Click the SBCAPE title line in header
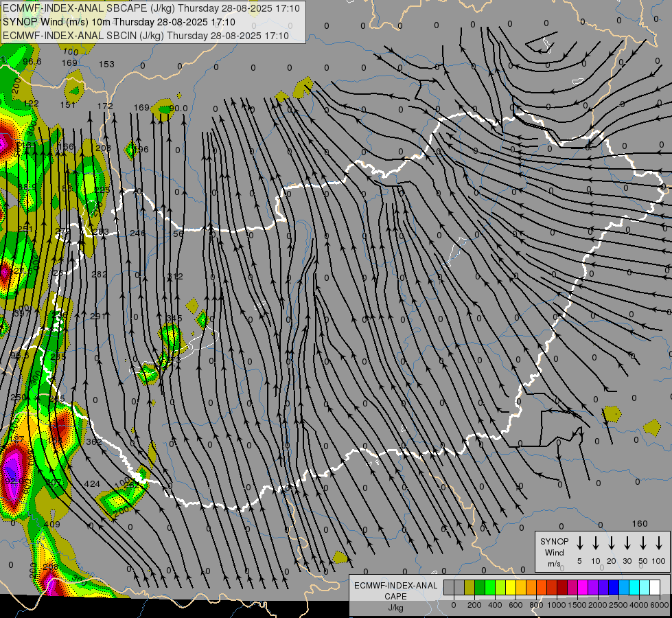 pos(151,8)
